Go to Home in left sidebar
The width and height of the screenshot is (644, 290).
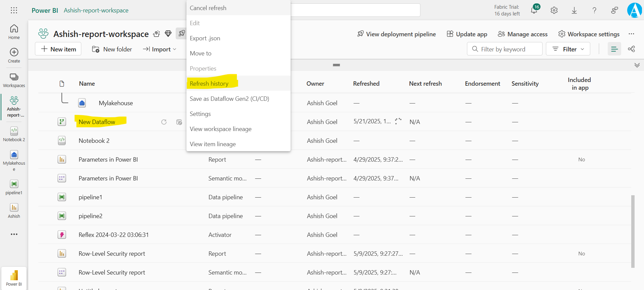point(14,32)
